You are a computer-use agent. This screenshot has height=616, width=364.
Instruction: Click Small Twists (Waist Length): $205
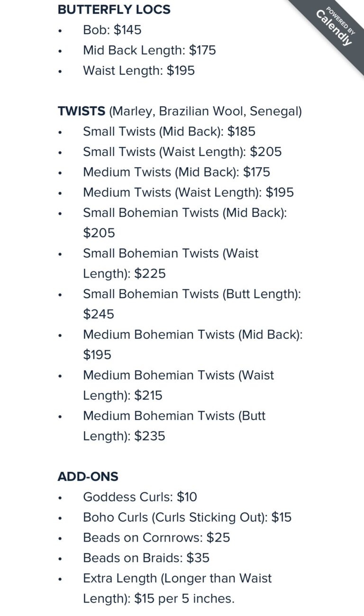182,152
